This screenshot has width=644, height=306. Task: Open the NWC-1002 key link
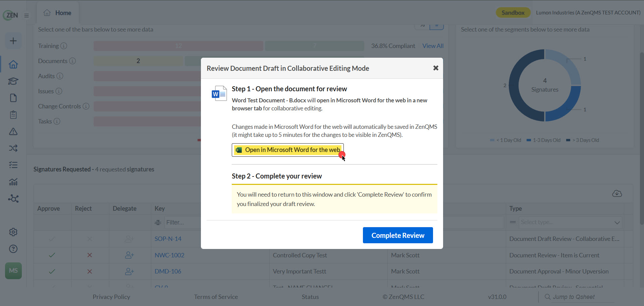point(169,255)
